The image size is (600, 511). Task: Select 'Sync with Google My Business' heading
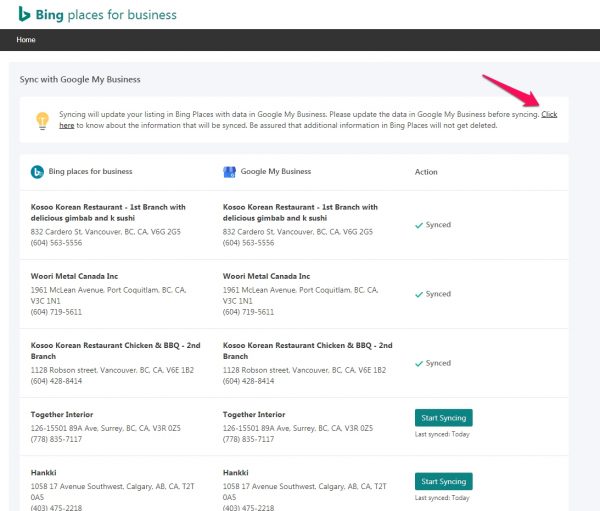pyautogui.click(x=80, y=80)
